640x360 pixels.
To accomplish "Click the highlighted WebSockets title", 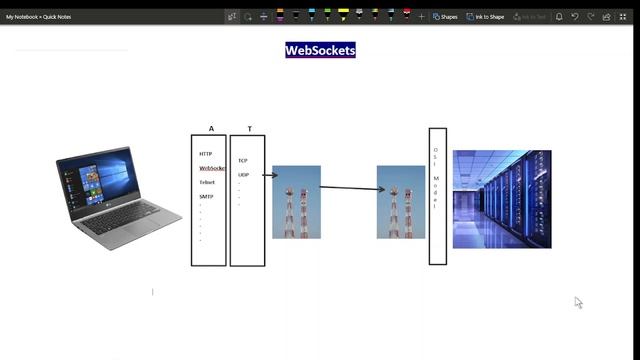I will point(320,50).
